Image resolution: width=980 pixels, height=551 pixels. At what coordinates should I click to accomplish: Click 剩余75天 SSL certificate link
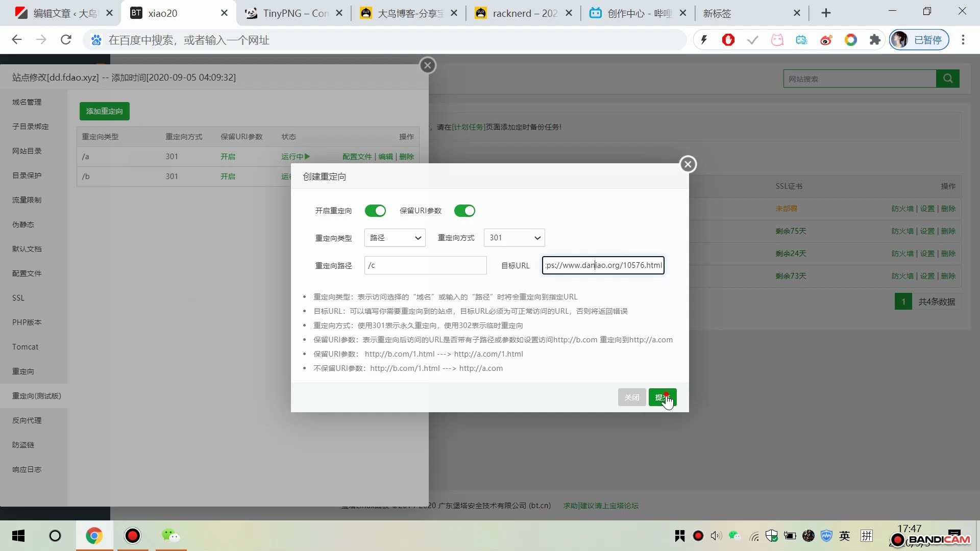point(791,231)
